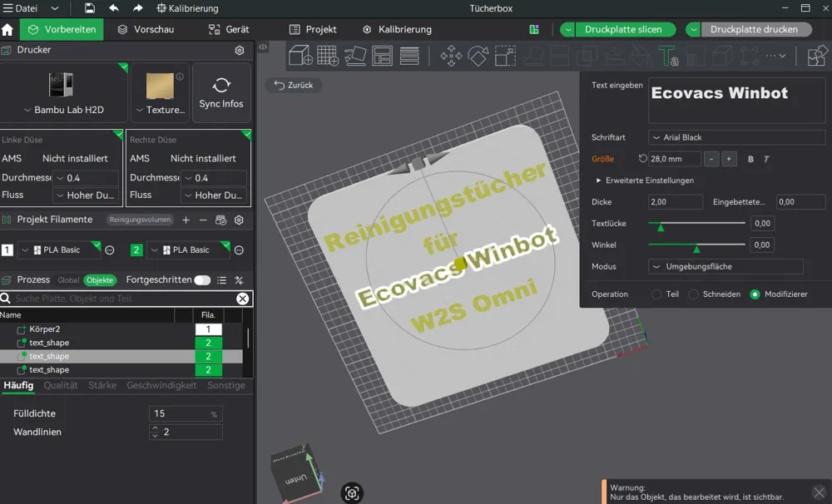Viewport: 832px width, 504px height.
Task: Click the view reset icon below the canvas
Action: tap(352, 493)
